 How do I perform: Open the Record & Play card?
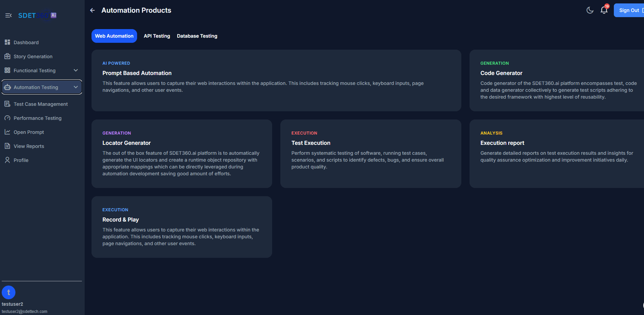[181, 227]
